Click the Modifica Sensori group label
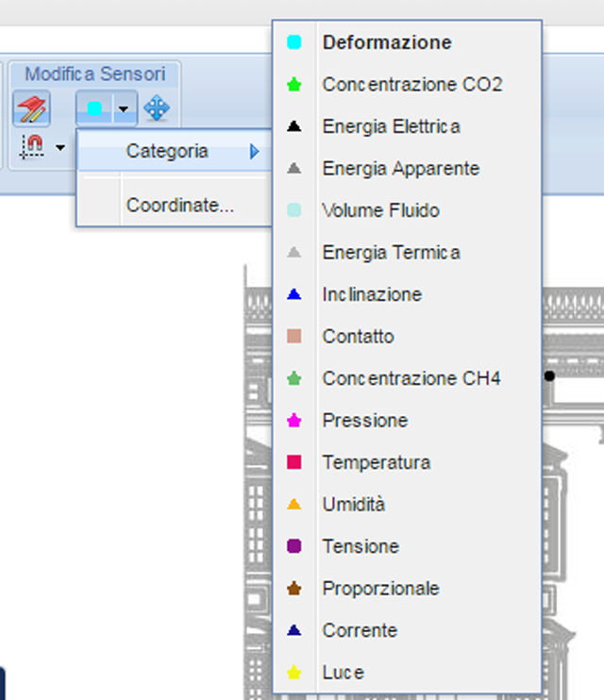This screenshot has height=700, width=604. pos(94,74)
